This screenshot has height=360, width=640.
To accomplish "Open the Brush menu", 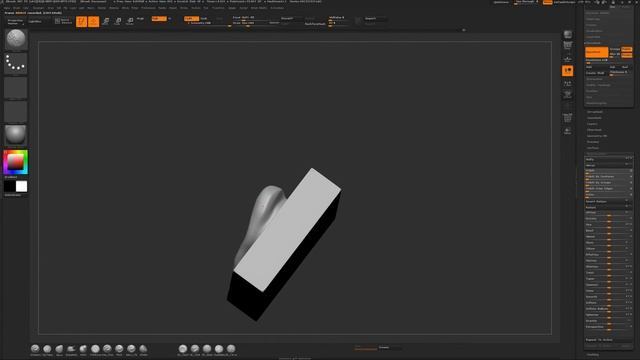I will (17, 8).
